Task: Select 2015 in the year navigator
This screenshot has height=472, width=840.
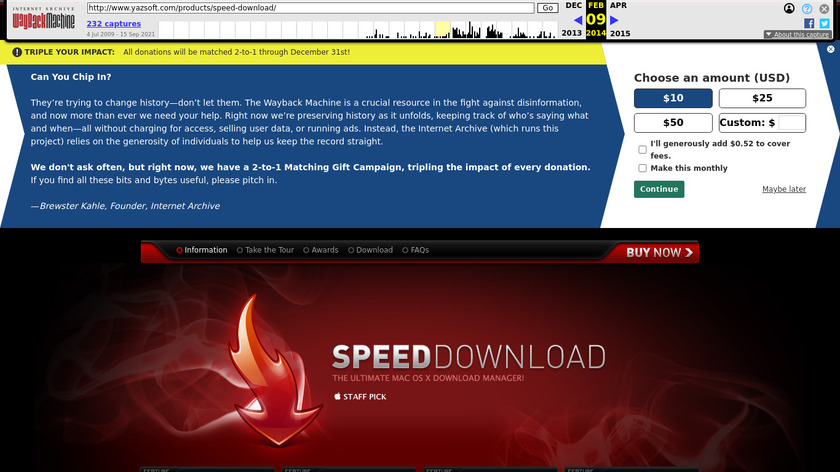Action: (620, 33)
